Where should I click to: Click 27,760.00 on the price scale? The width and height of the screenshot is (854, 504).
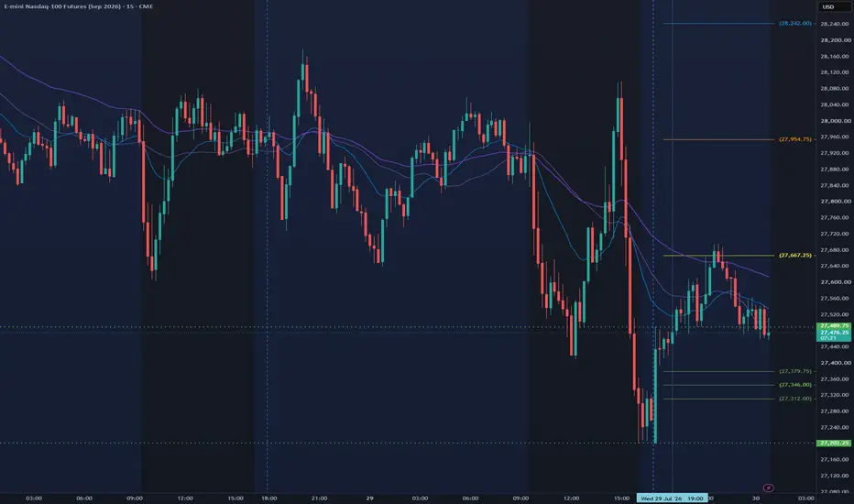(835, 217)
